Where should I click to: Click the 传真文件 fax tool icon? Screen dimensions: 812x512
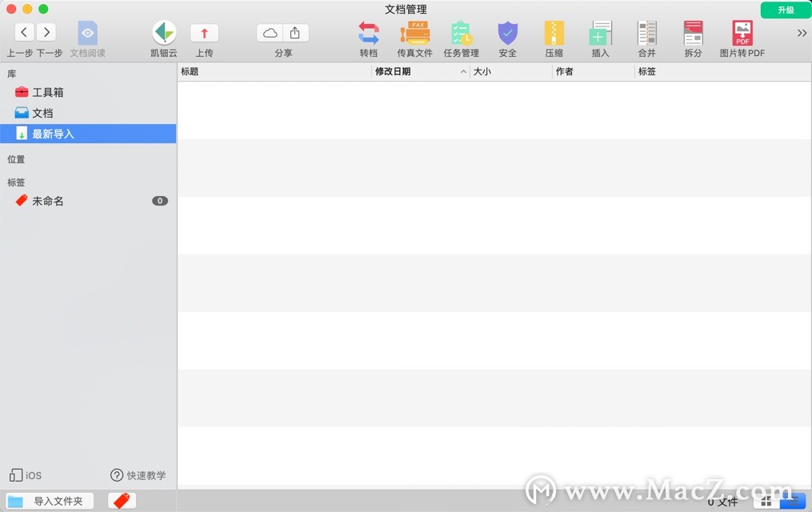point(414,36)
